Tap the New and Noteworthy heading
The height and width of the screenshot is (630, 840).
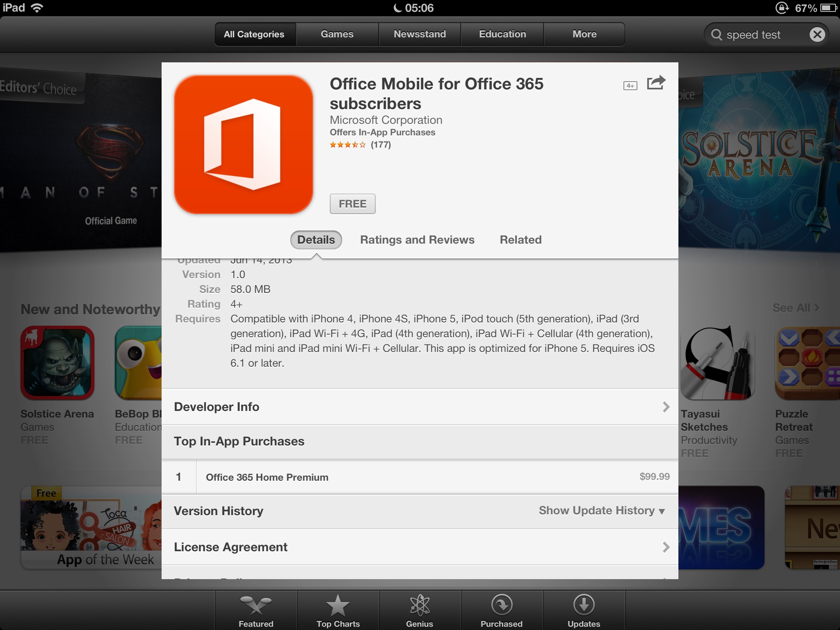pyautogui.click(x=90, y=309)
